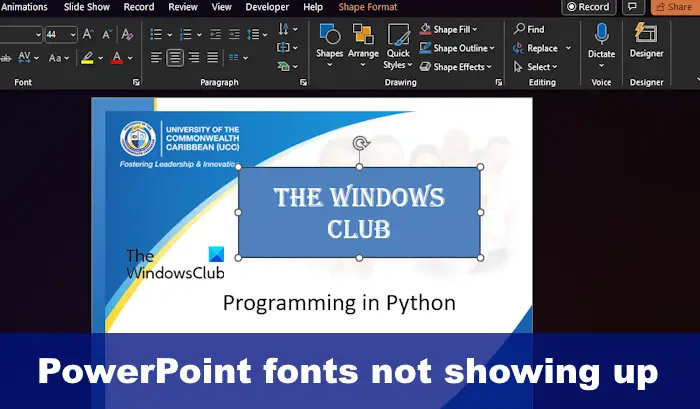
Task: Apply the red font color swatch
Action: tap(117, 58)
